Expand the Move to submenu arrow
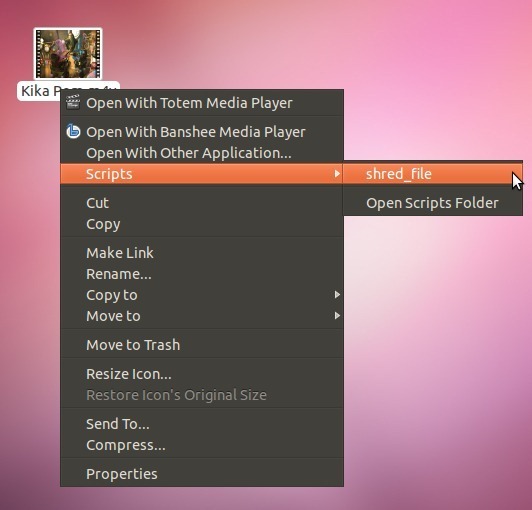532x510 pixels. [337, 316]
